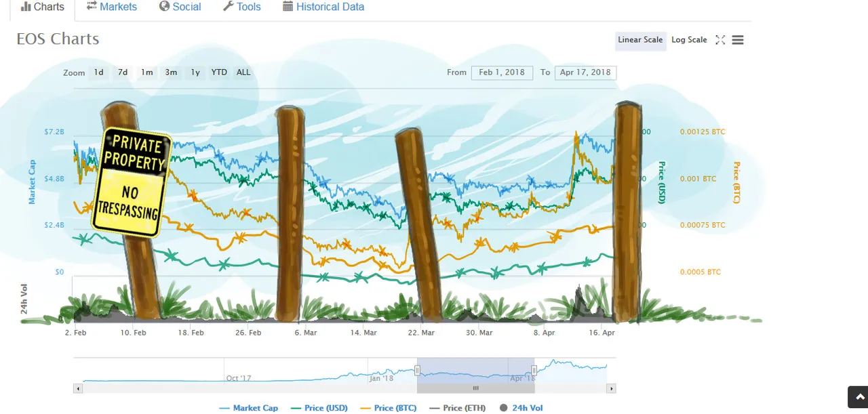
Task: Set zoom range to 1m
Action: pos(147,73)
